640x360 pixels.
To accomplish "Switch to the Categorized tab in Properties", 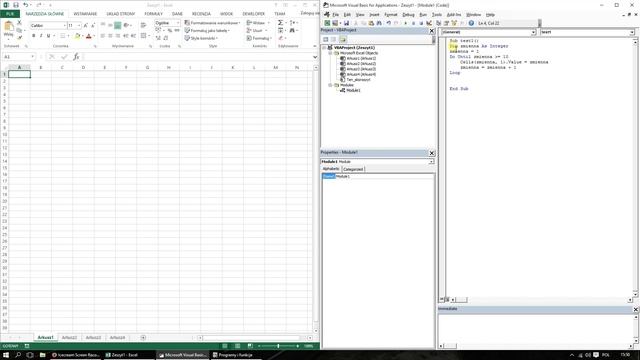I will [x=353, y=169].
